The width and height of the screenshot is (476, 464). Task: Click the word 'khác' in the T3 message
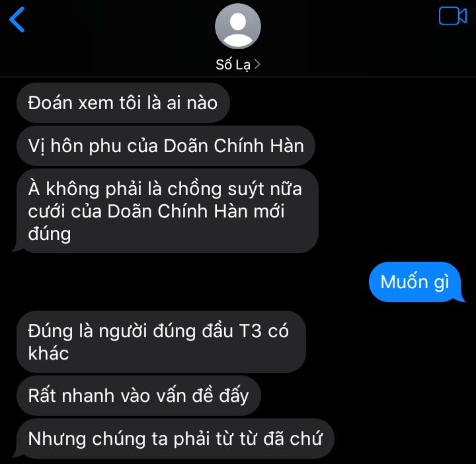click(48, 353)
